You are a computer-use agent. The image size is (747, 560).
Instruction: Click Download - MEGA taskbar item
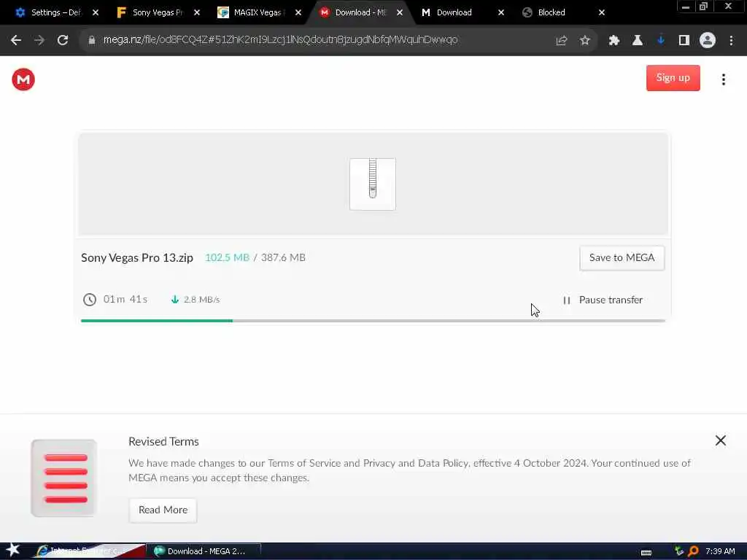click(x=203, y=551)
